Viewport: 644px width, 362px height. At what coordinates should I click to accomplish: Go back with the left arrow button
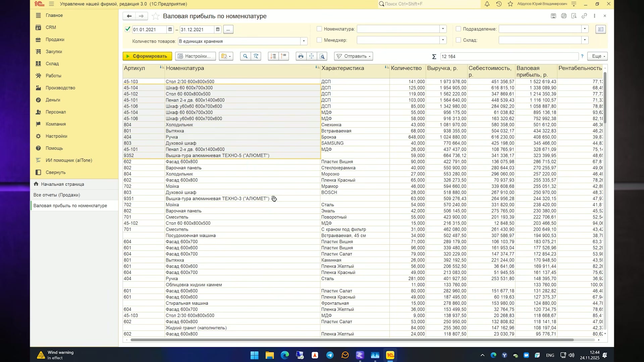129,16
